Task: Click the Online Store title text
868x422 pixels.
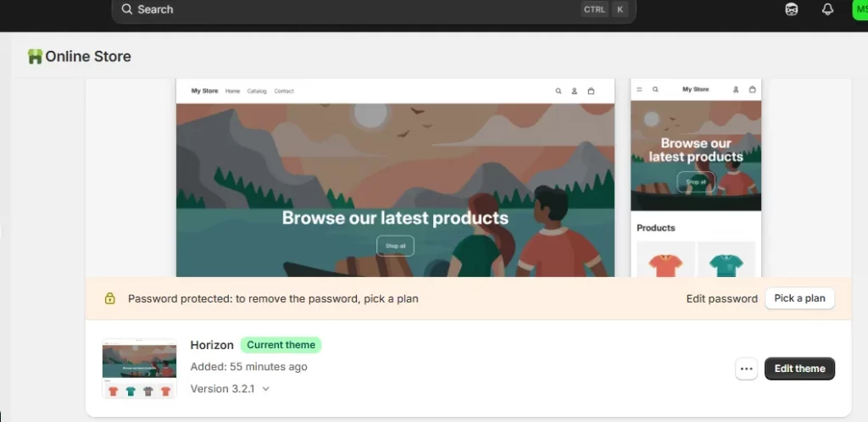Action: [88, 57]
